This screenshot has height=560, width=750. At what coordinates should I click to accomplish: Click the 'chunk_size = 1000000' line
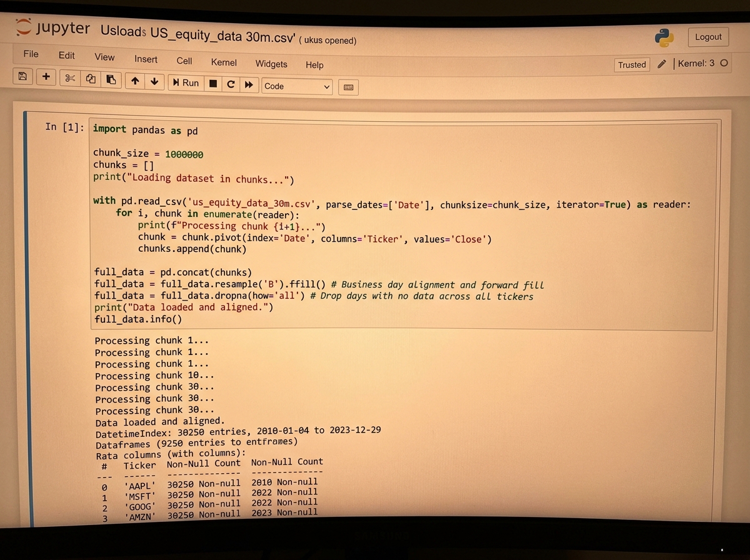(x=148, y=154)
